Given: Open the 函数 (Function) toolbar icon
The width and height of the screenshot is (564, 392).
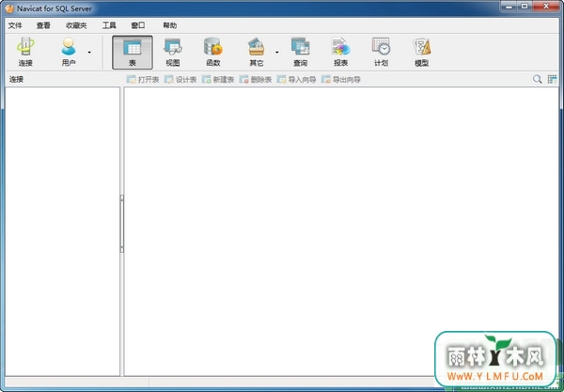Looking at the screenshot, I should click(213, 53).
